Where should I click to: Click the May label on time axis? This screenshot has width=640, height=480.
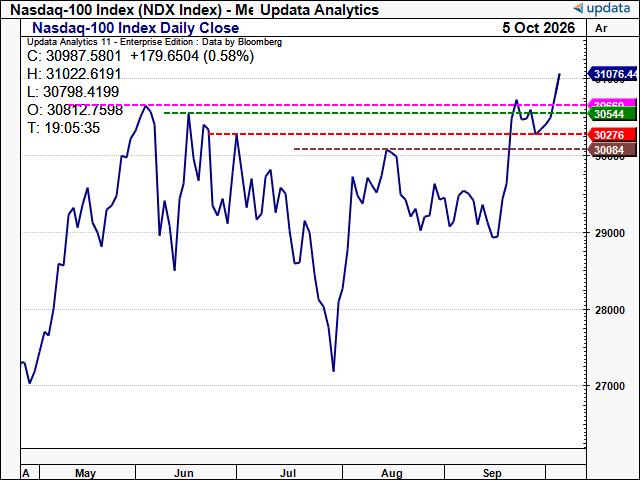point(85,473)
